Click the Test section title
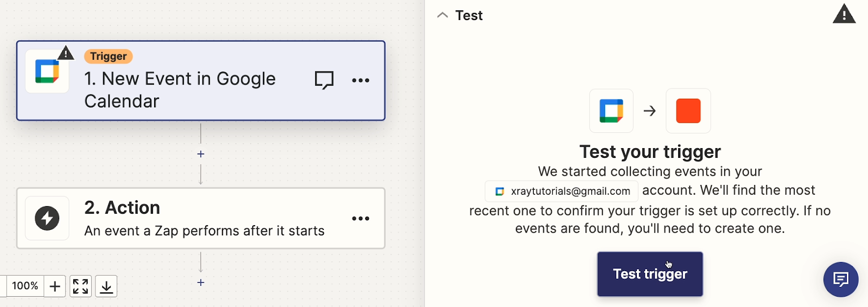 click(x=469, y=15)
